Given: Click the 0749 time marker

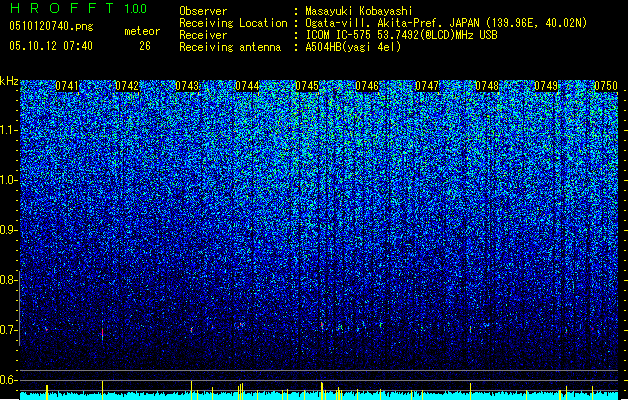Looking at the screenshot, I should (546, 86).
